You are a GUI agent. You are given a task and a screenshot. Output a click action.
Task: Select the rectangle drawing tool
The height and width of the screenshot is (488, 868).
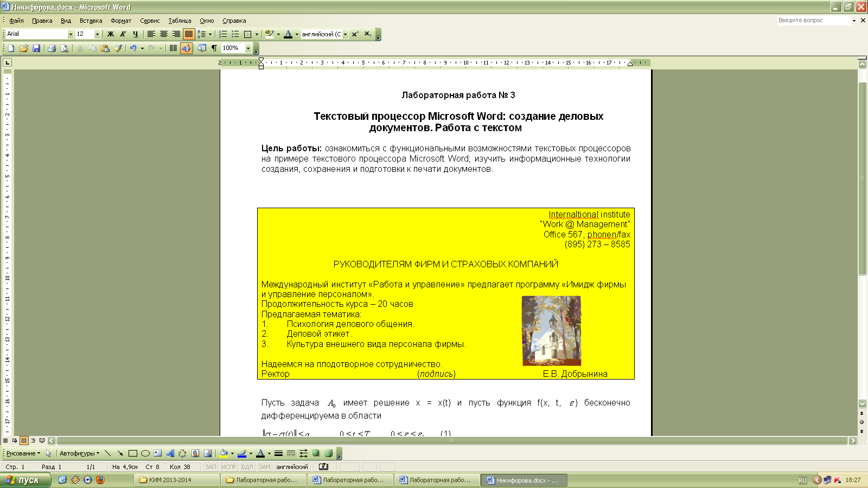pos(132,453)
